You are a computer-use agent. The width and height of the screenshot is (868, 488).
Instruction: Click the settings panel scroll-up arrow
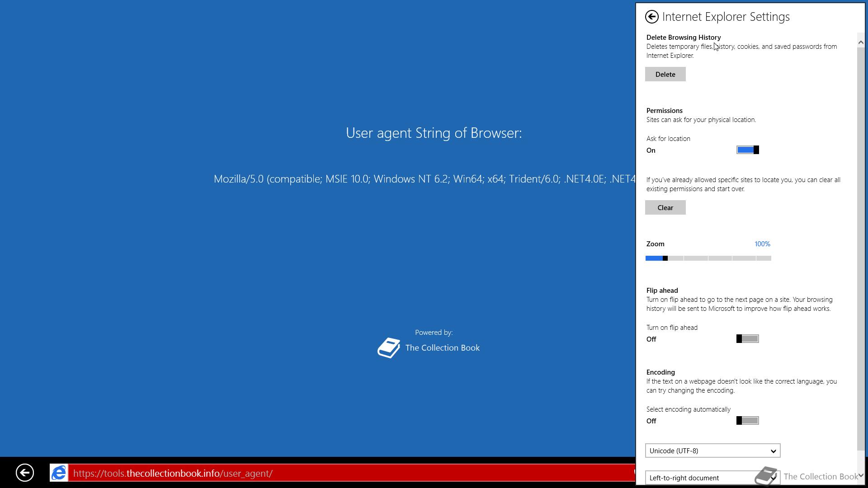click(x=861, y=42)
